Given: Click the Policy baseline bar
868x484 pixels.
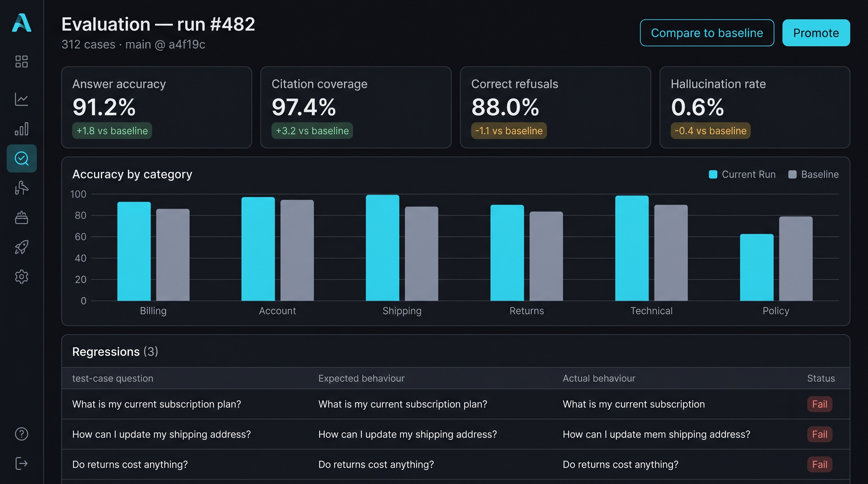Looking at the screenshot, I should 796,259.
